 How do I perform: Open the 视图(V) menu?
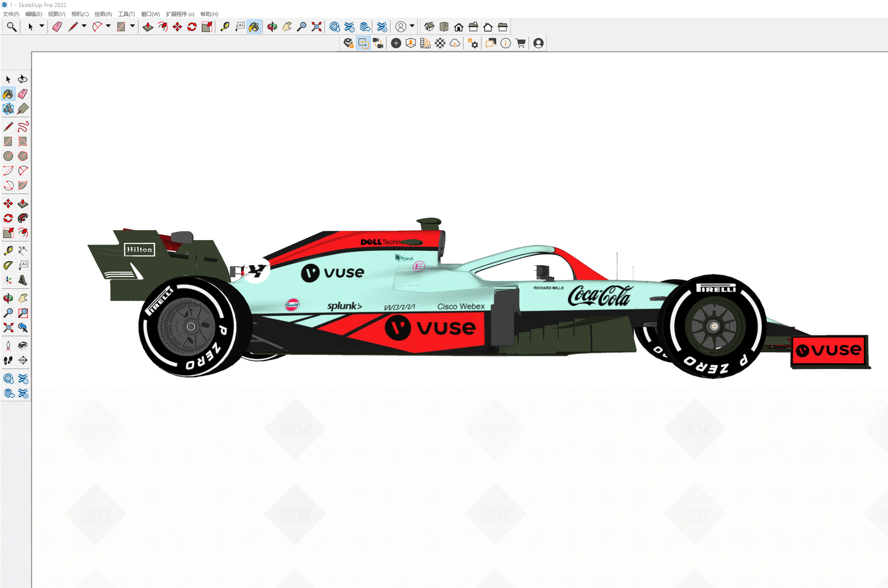pyautogui.click(x=57, y=14)
